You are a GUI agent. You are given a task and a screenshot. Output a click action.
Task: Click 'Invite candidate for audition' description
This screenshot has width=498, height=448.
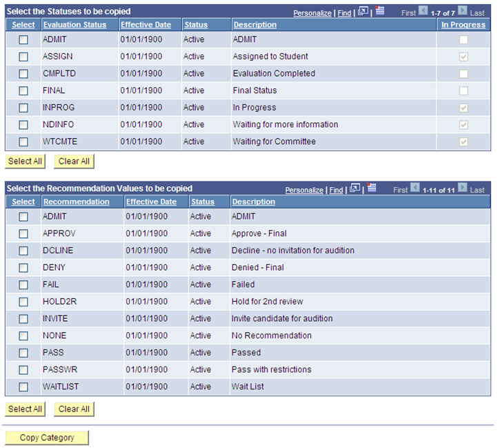pyautogui.click(x=282, y=319)
